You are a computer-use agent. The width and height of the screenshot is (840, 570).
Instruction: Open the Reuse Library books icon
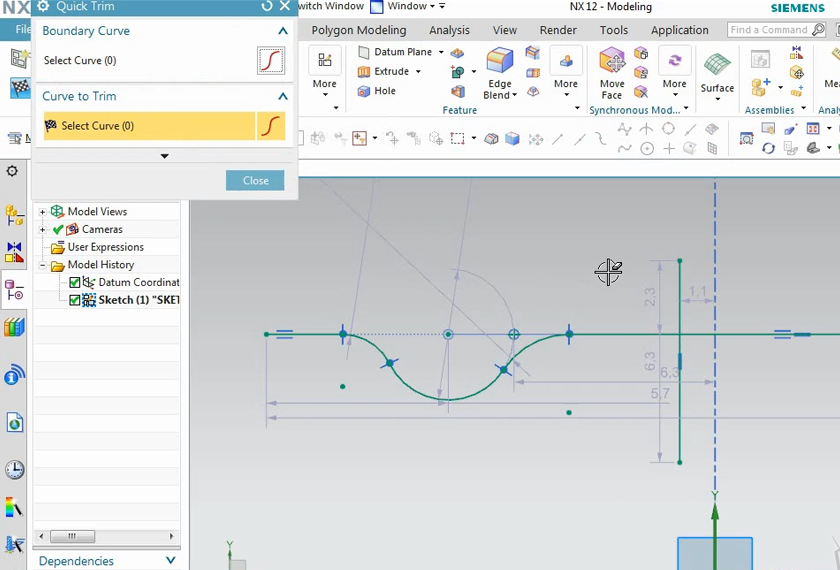pyautogui.click(x=14, y=327)
